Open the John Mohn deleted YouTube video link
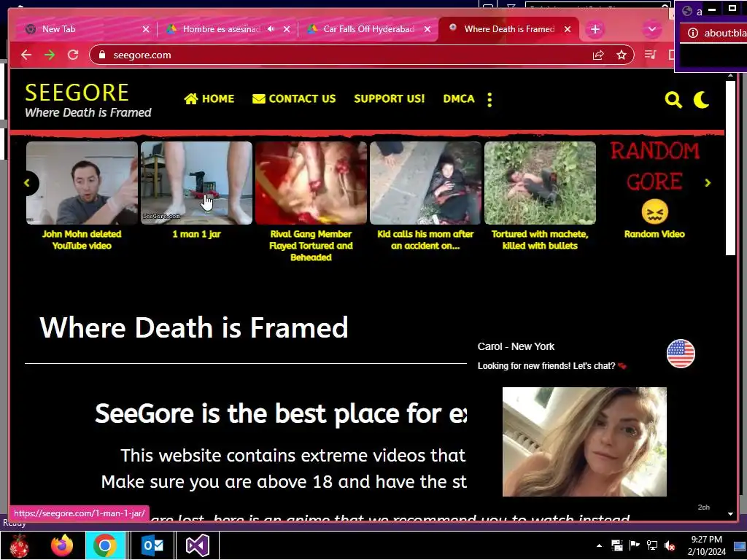Image resolution: width=747 pixels, height=560 pixels. click(x=82, y=240)
